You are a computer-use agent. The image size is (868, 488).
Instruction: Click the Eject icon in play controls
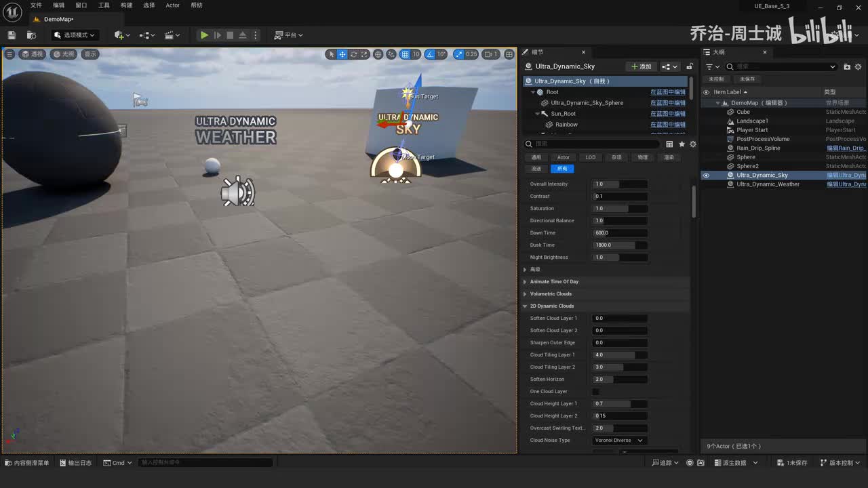[242, 35]
